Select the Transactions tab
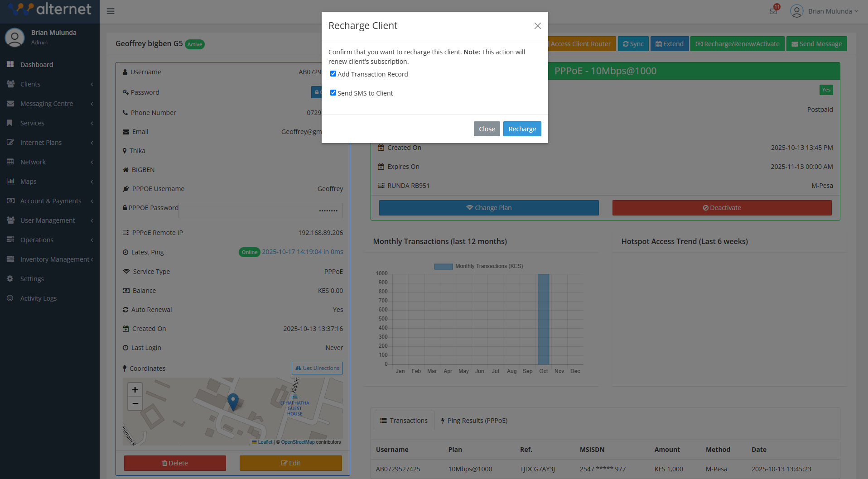Image resolution: width=868 pixels, height=479 pixels. point(404,421)
